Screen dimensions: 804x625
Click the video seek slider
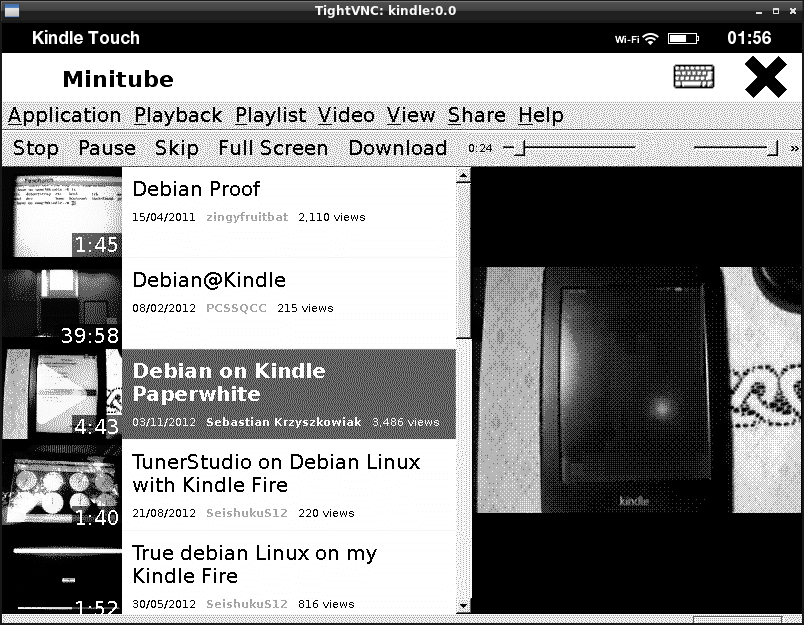(569, 148)
